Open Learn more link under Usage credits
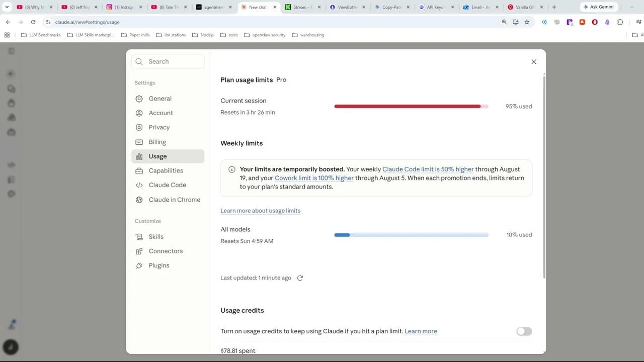This screenshot has width=644, height=362. tap(421, 331)
